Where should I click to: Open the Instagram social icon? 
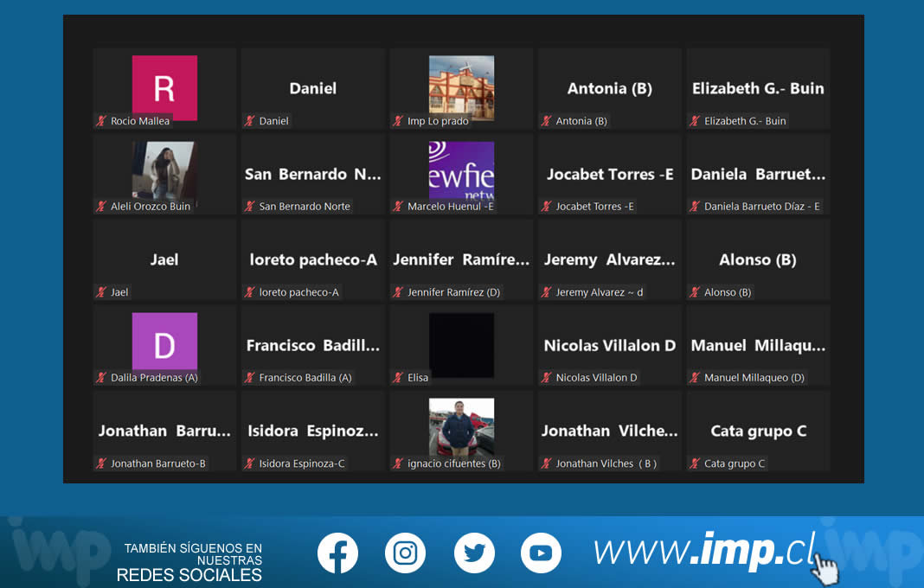(405, 553)
